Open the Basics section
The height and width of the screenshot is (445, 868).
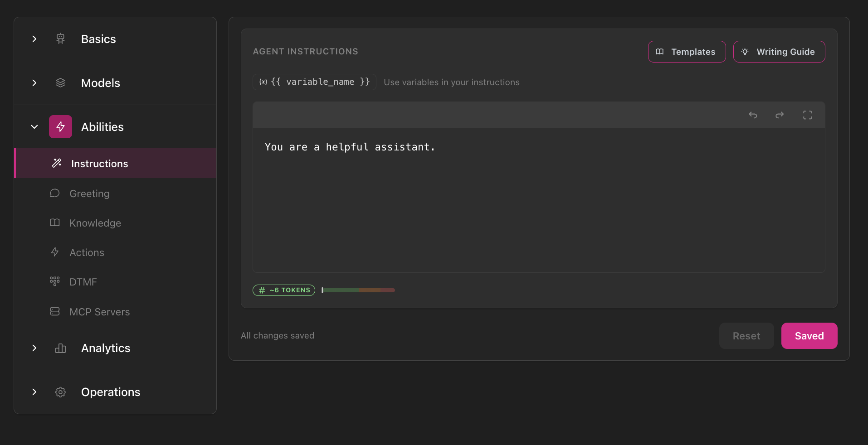click(x=115, y=39)
